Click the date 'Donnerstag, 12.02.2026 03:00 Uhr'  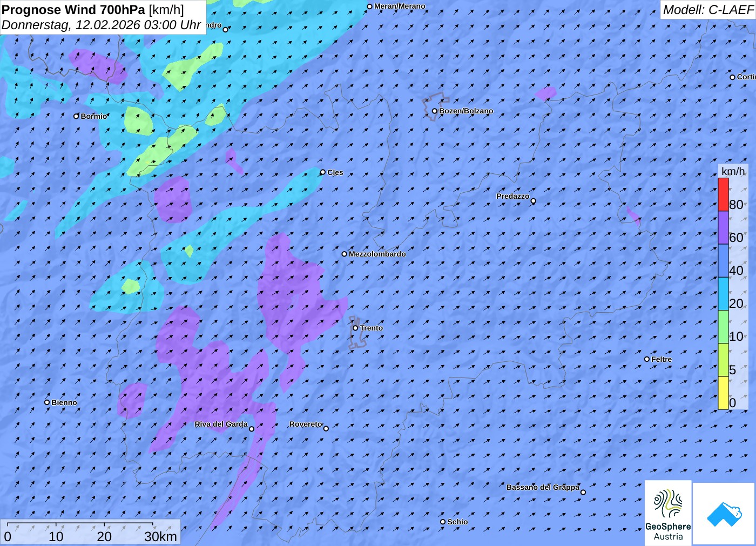[101, 25]
